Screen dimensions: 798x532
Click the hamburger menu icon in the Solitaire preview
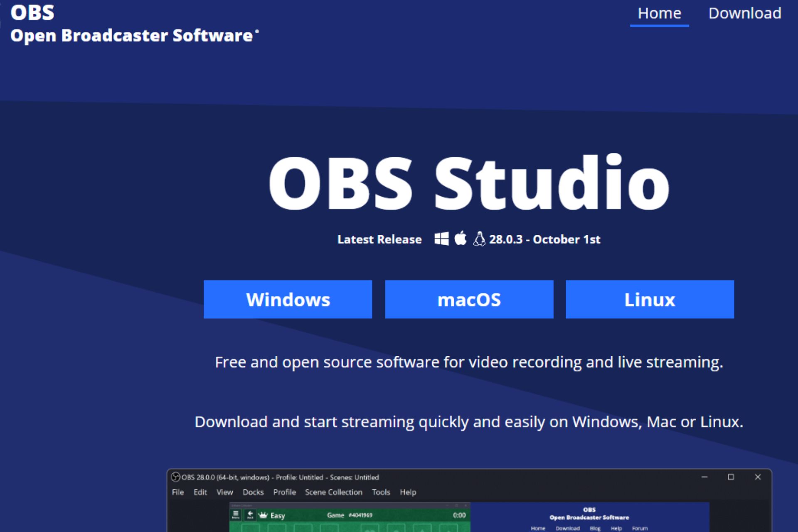(x=236, y=515)
